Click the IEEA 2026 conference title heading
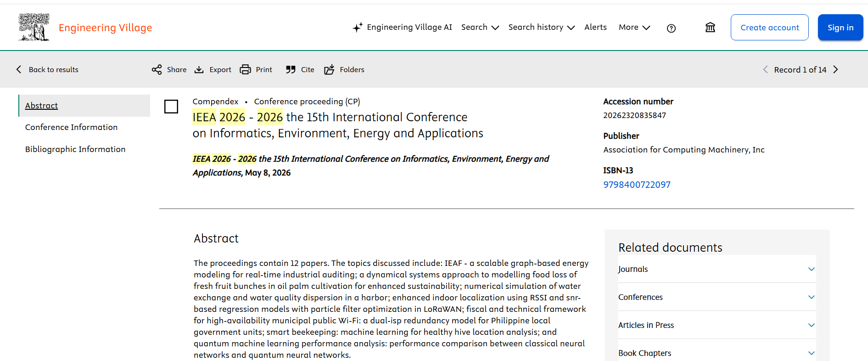Image resolution: width=868 pixels, height=361 pixels. tap(338, 125)
